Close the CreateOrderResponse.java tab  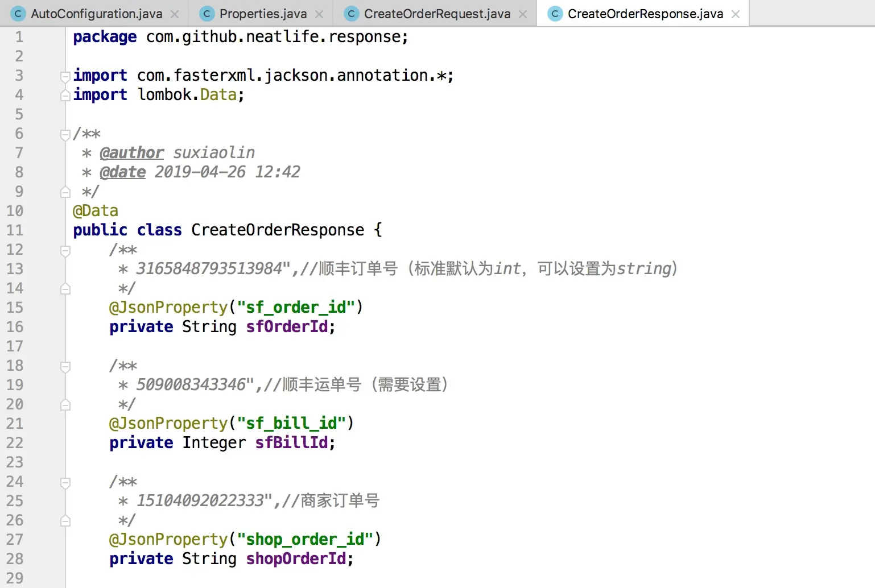coord(736,14)
